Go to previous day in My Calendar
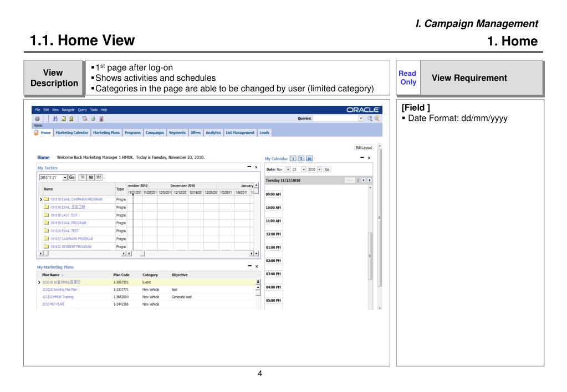 (x=364, y=180)
